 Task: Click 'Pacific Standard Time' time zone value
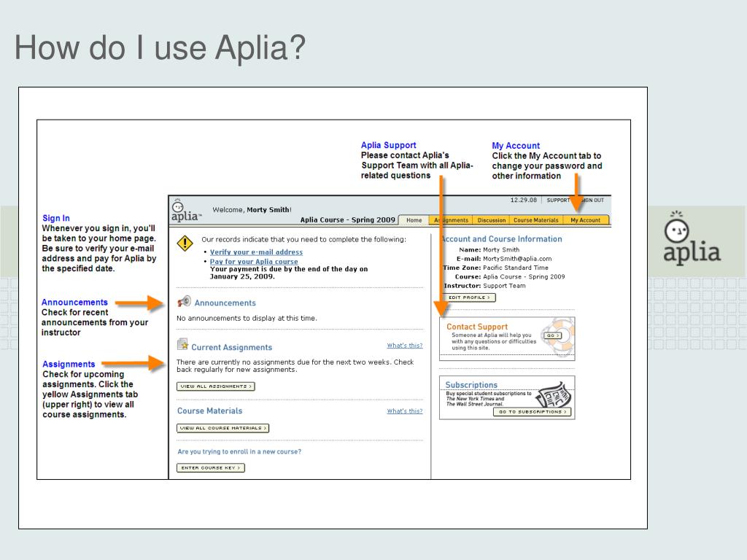516,268
